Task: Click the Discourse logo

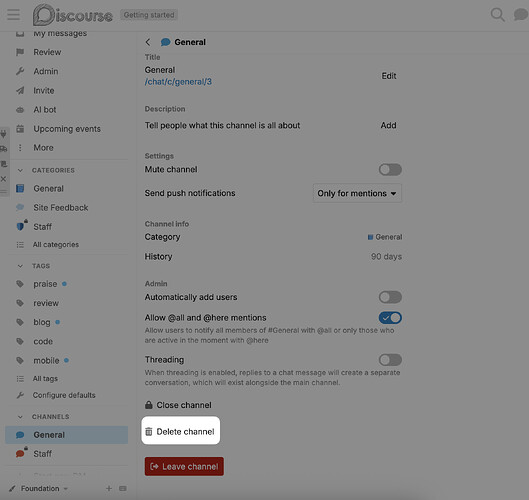Action: click(73, 15)
